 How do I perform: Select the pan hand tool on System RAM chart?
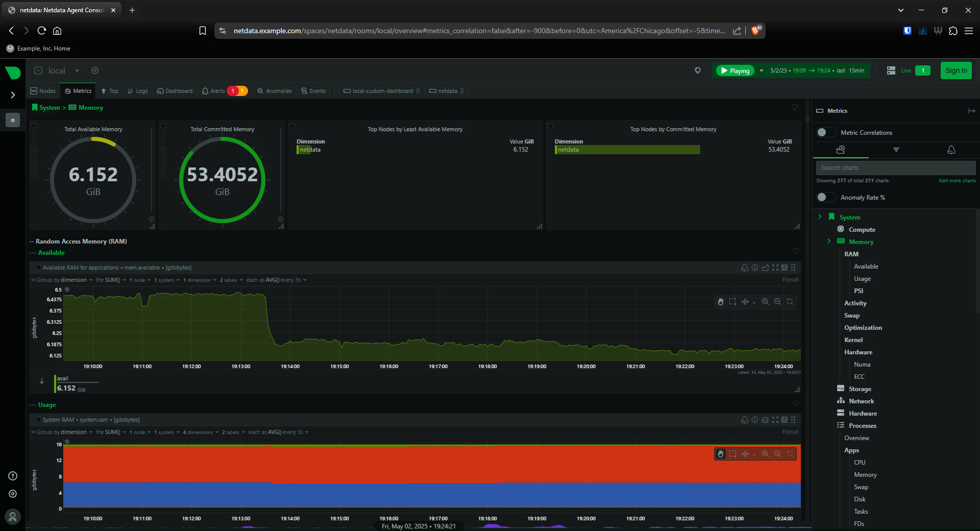click(721, 454)
